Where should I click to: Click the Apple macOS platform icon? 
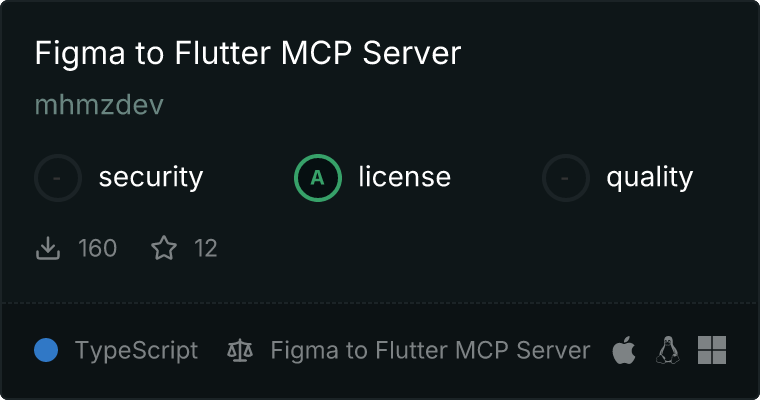point(624,351)
